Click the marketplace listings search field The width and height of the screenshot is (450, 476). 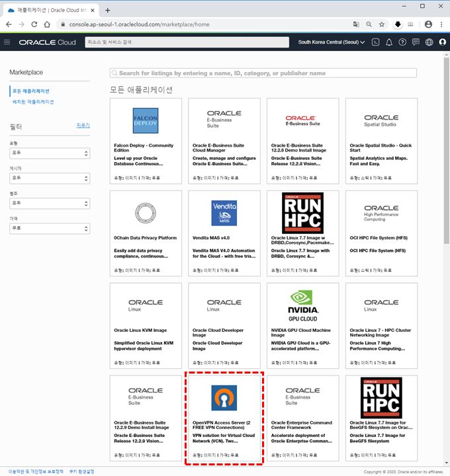[x=263, y=73]
